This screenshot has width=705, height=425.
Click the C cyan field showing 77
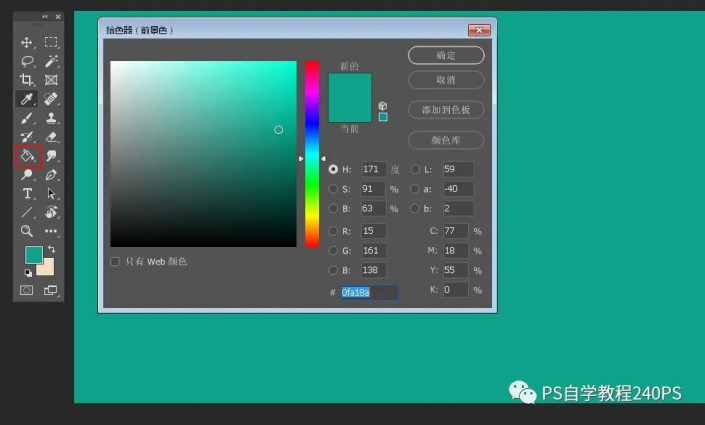click(x=456, y=231)
